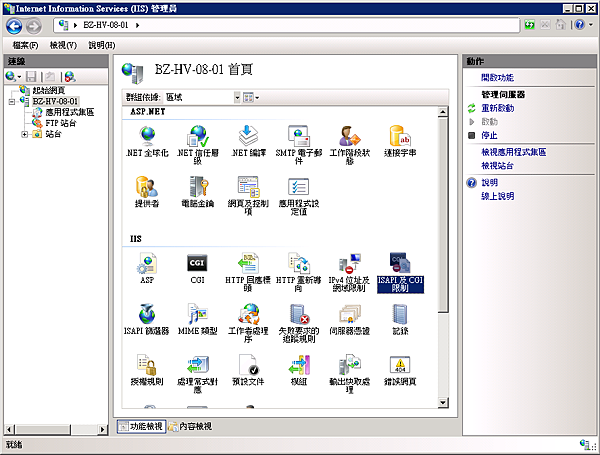Click 檢視站台 action link
Screen dimensions: 600x455
pyautogui.click(x=497, y=166)
